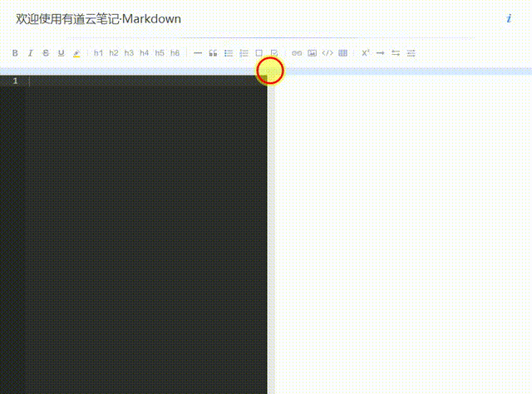Screen dimensions: 532x394
Task: Create a numbered list
Action: tap(244, 53)
